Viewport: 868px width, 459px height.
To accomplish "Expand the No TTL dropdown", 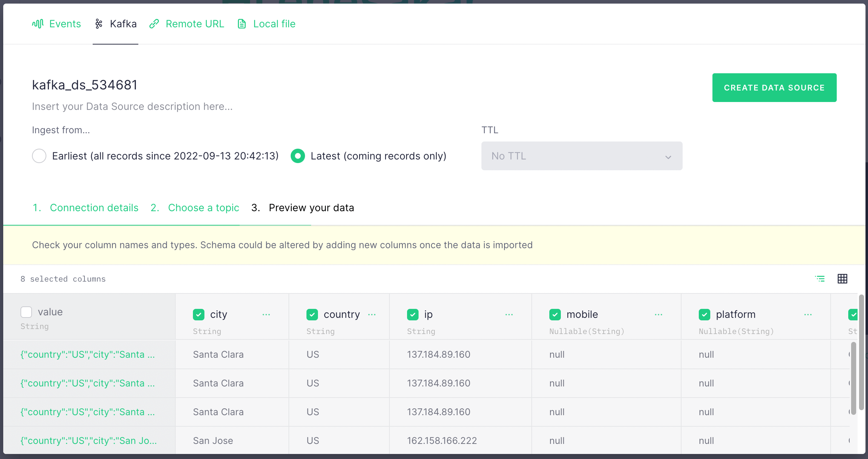I will coord(582,156).
